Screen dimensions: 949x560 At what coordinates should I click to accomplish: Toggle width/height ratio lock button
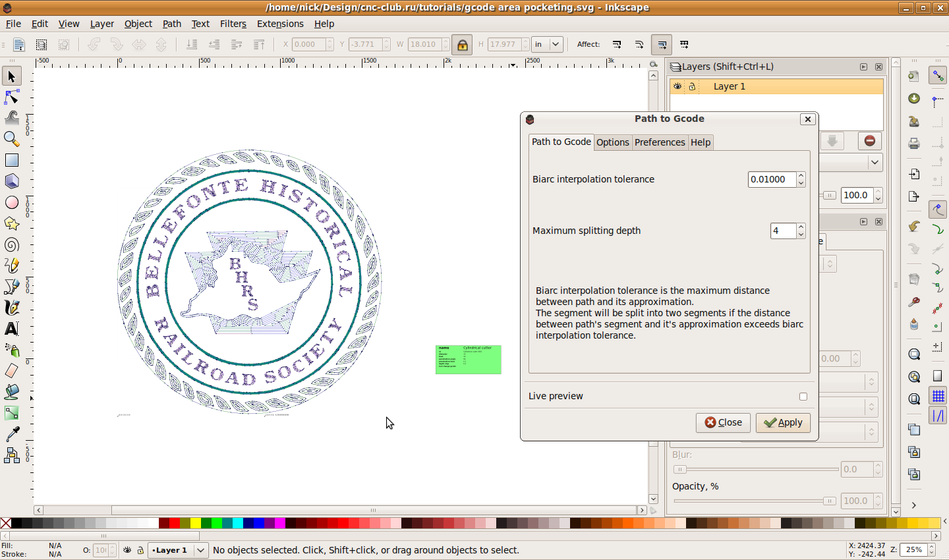click(462, 45)
